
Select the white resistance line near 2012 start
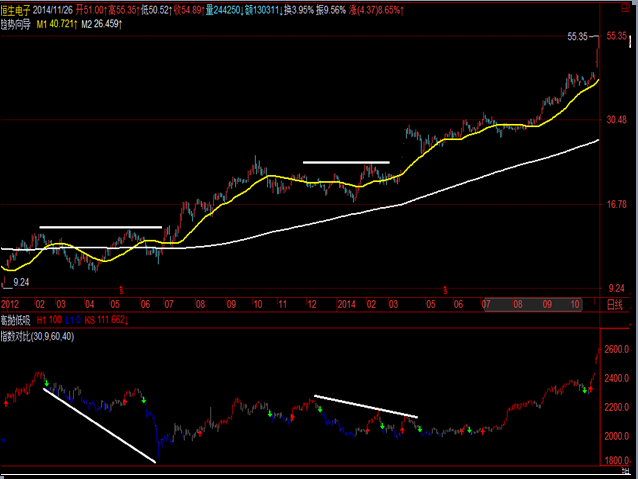[x=100, y=227]
